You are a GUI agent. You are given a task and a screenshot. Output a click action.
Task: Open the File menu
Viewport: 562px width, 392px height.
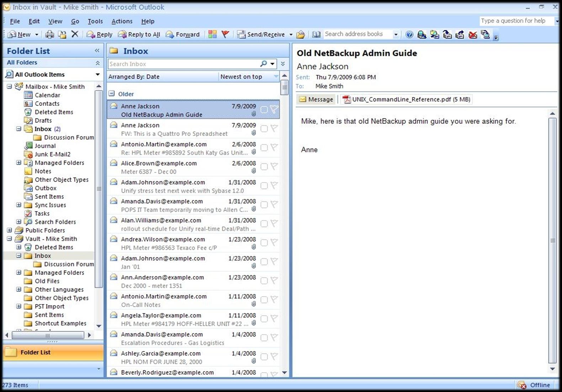(15, 21)
